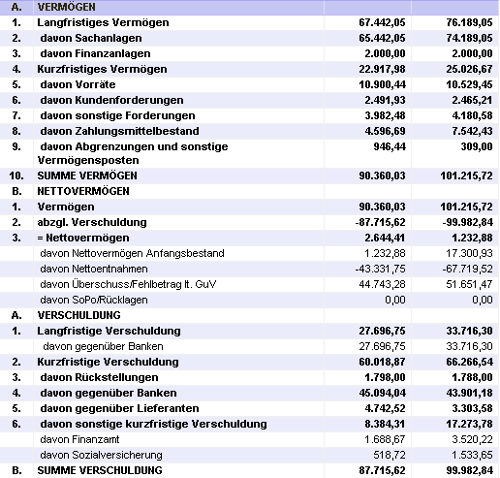The image size is (500, 478).
Task: Select the 'davon Zahlungsmittelbestand' label
Action: (x=120, y=131)
